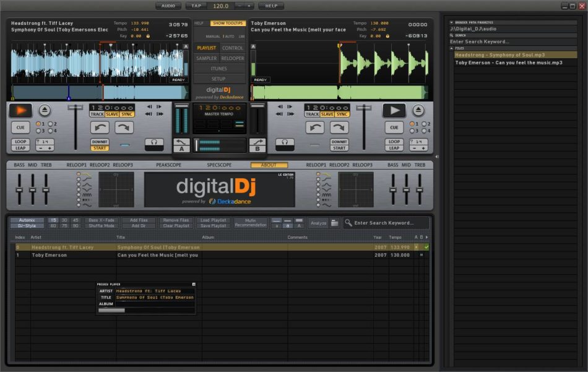Click the left deck double skip-forward arrow
This screenshot has width=588, height=372.
159,114
